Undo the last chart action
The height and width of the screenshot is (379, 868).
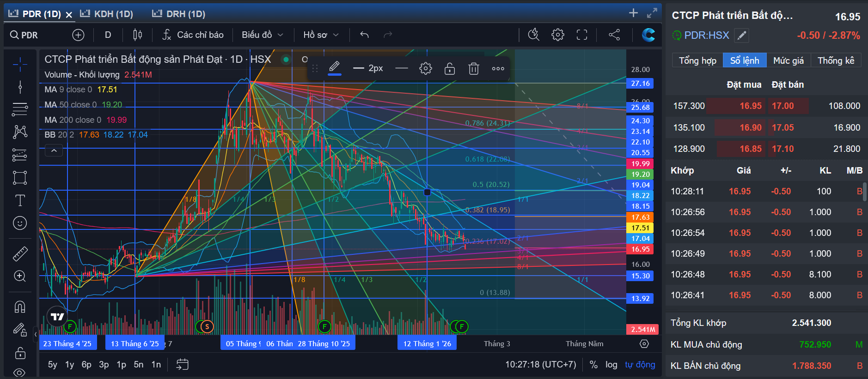[364, 35]
